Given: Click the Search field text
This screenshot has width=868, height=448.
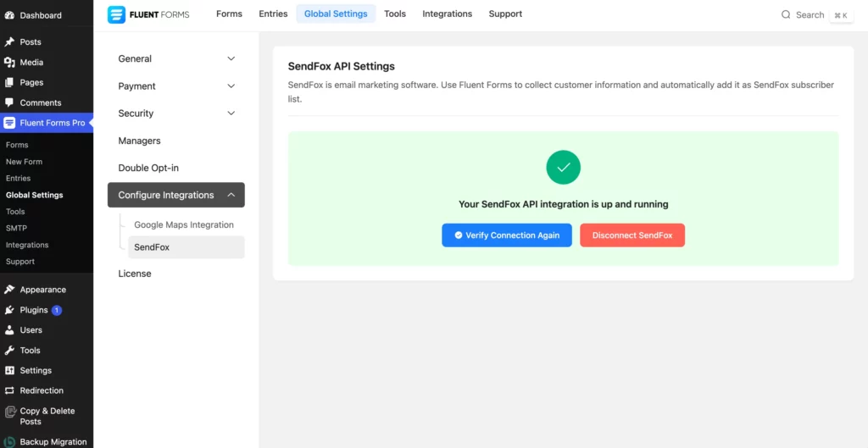Looking at the screenshot, I should (x=810, y=15).
